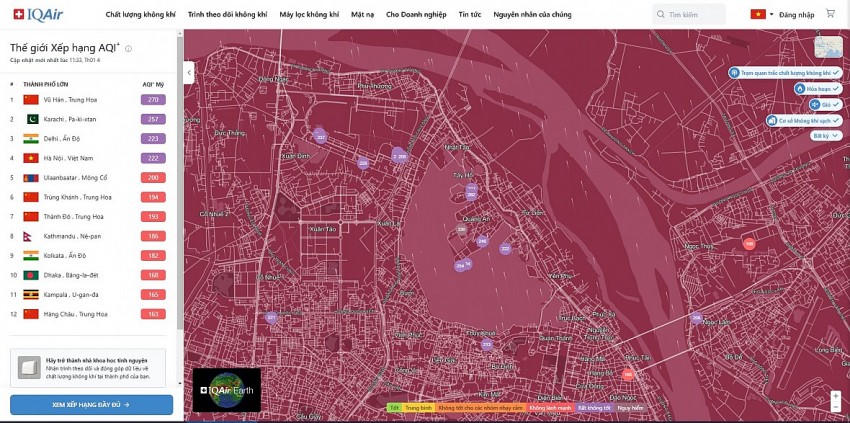Click the search magnifier icon

click(661, 15)
